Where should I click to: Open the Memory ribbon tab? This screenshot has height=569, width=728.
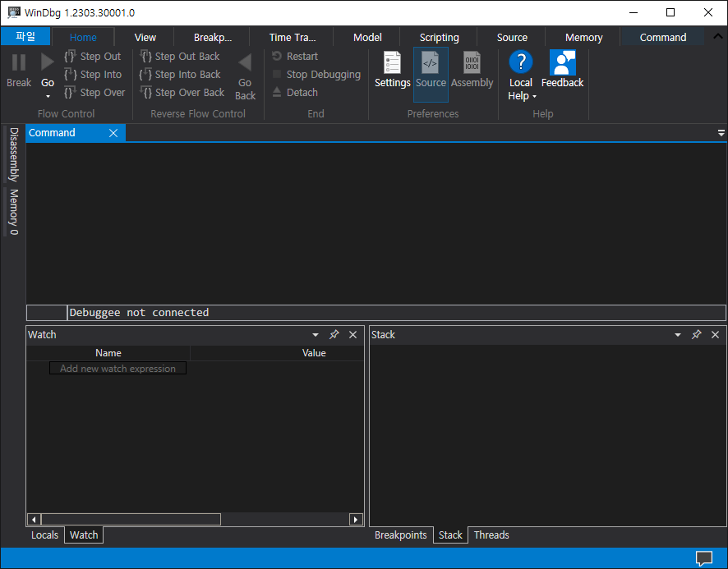pos(583,37)
